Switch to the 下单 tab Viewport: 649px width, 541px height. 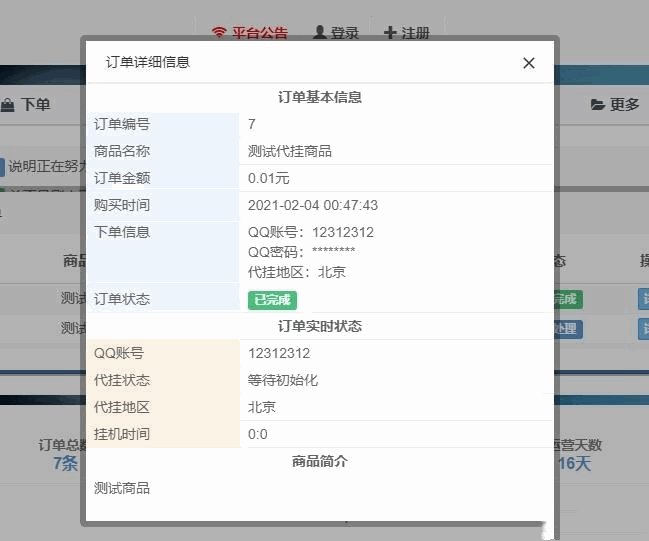[x=35, y=104]
